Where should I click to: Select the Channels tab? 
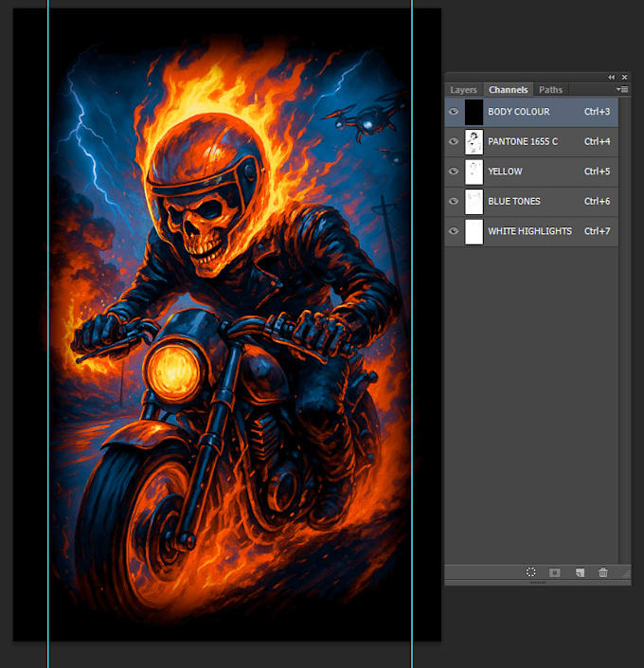pyautogui.click(x=509, y=90)
